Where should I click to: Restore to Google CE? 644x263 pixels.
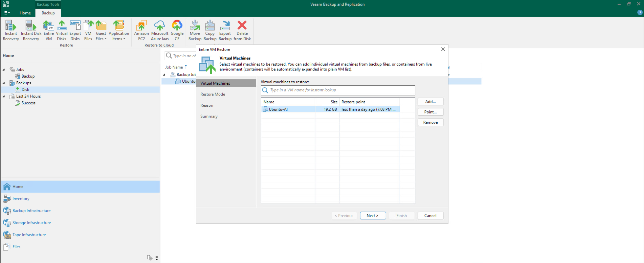pyautogui.click(x=177, y=30)
